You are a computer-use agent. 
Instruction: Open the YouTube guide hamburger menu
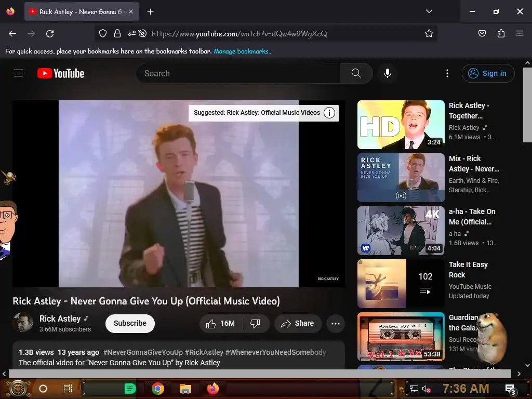(x=19, y=73)
